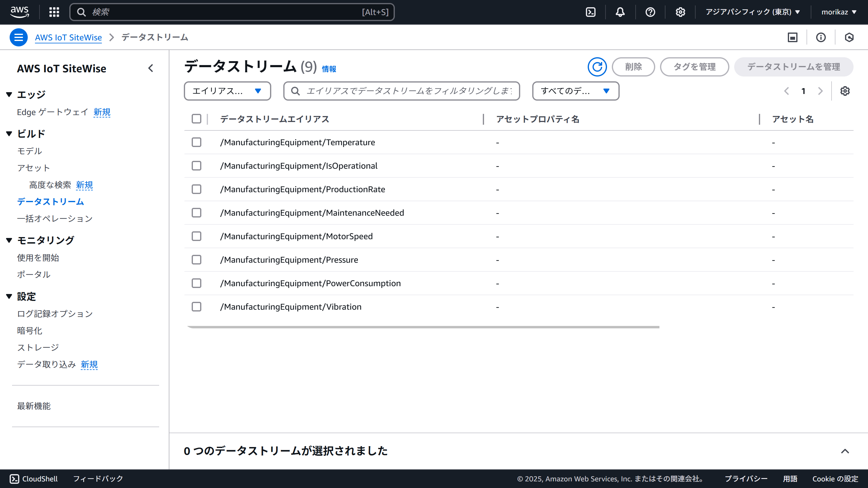Open the services grid menu

[x=54, y=12]
